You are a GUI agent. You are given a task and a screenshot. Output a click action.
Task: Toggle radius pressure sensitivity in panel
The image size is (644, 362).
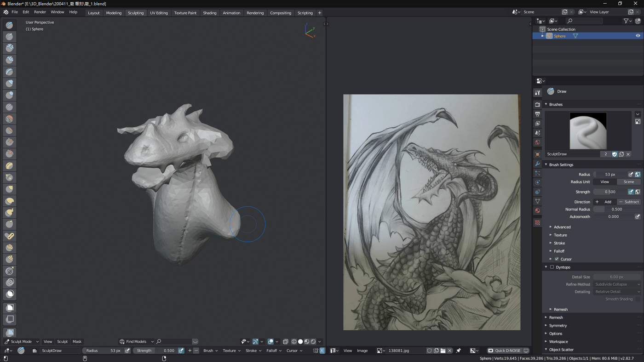(x=631, y=175)
